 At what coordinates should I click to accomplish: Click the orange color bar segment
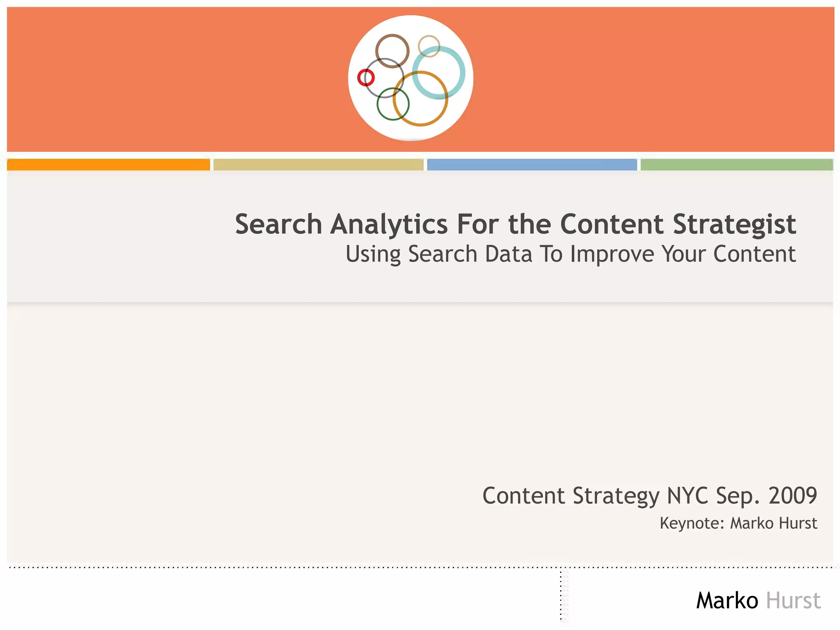[x=108, y=164]
